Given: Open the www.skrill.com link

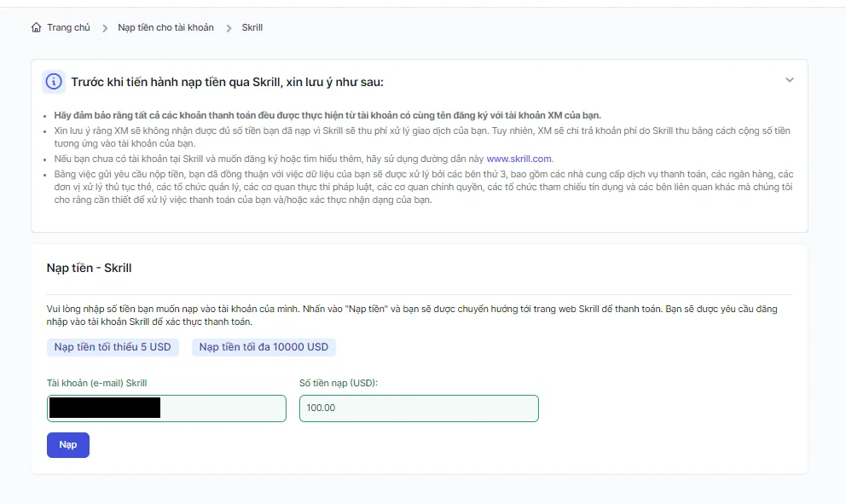Looking at the screenshot, I should 519,159.
